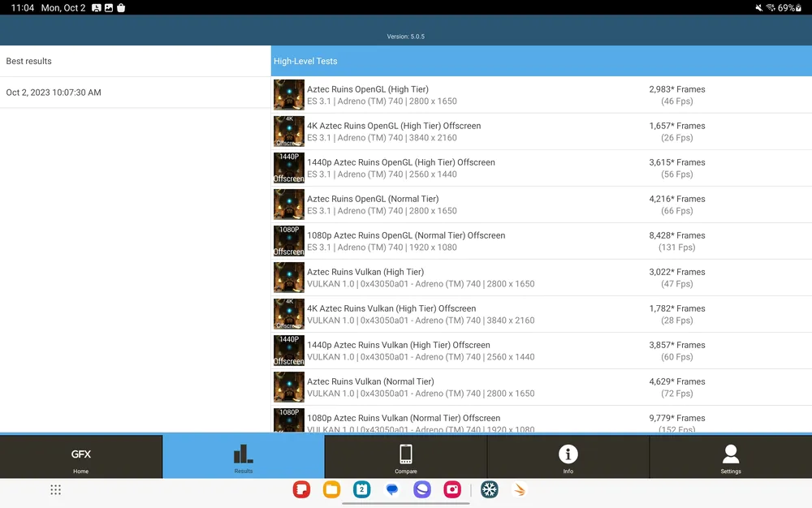Click the 4K Aztec Ruins Vulkan Offscreen thumbnail
Viewport: 812px width, 508px height.
pos(289,314)
